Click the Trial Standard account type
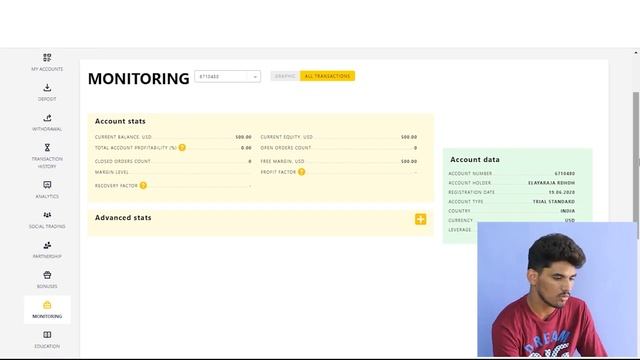 coord(554,202)
